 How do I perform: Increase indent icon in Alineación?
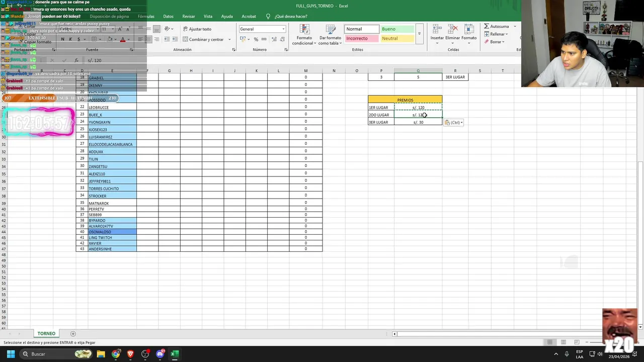pos(176,39)
